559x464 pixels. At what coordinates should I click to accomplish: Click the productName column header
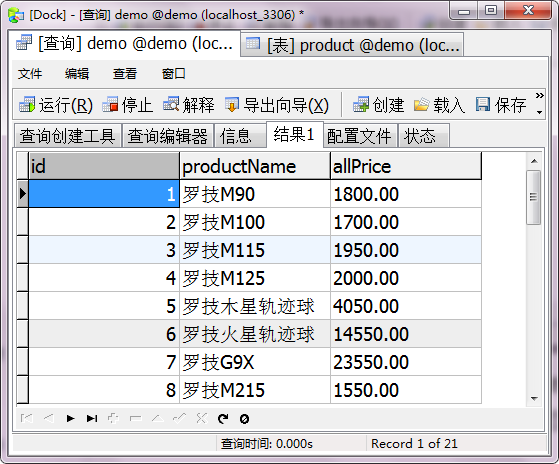(255, 166)
